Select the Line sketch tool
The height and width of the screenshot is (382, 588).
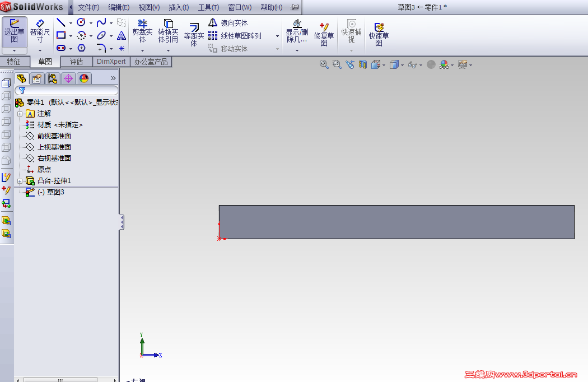click(x=60, y=22)
